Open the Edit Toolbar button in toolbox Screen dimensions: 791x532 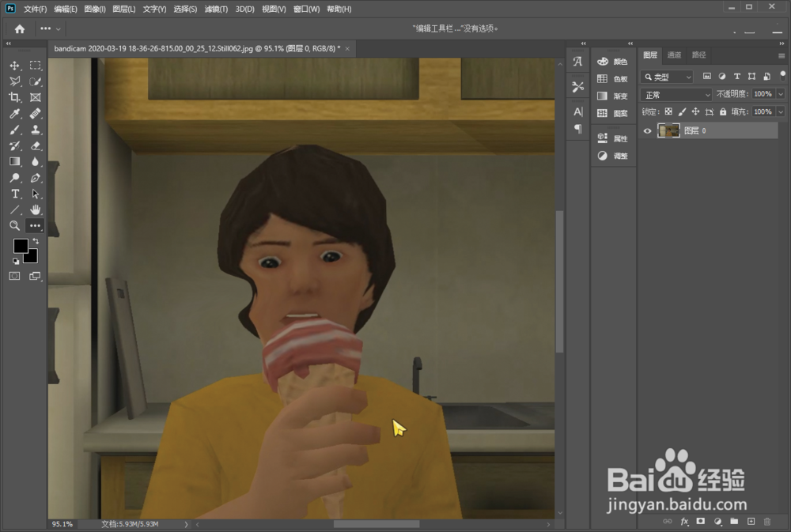(x=35, y=226)
